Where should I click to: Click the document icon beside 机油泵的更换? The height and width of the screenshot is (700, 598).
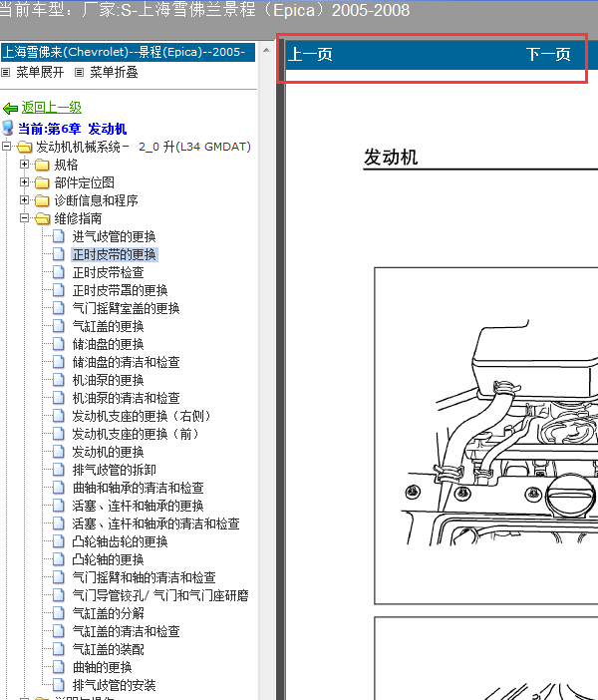tap(59, 381)
